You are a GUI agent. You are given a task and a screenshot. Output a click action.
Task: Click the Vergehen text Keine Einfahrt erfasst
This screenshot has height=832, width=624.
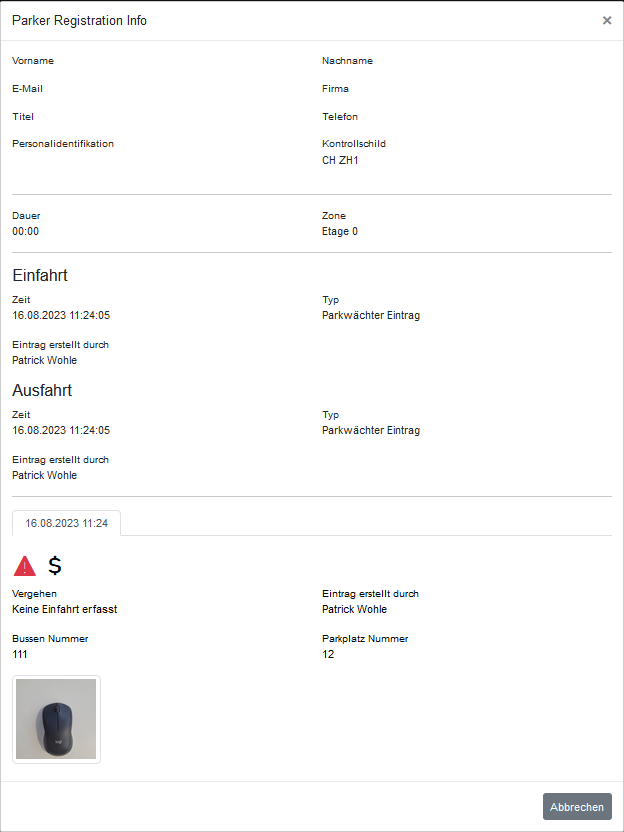65,609
